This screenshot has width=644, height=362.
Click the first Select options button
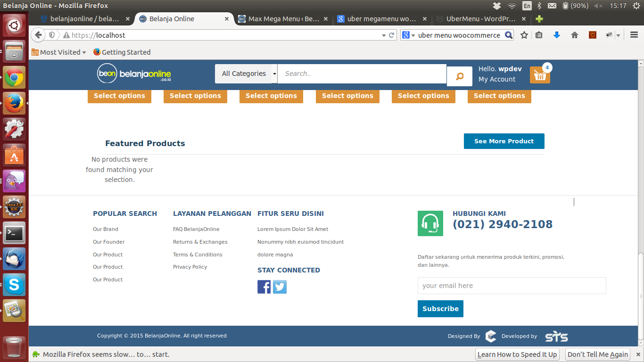tap(119, 96)
